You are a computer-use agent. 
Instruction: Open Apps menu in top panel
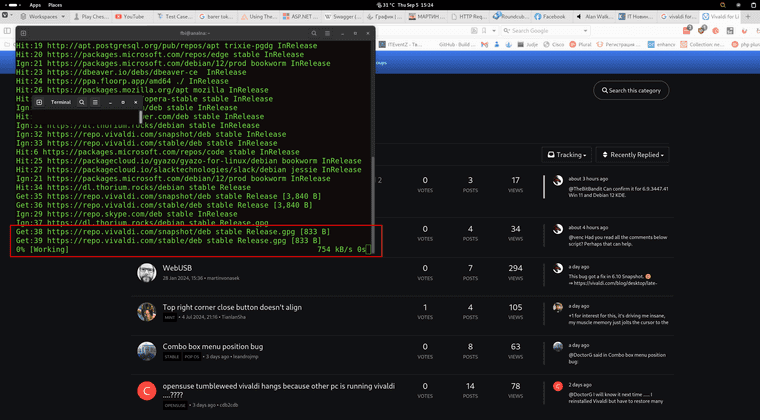point(35,5)
